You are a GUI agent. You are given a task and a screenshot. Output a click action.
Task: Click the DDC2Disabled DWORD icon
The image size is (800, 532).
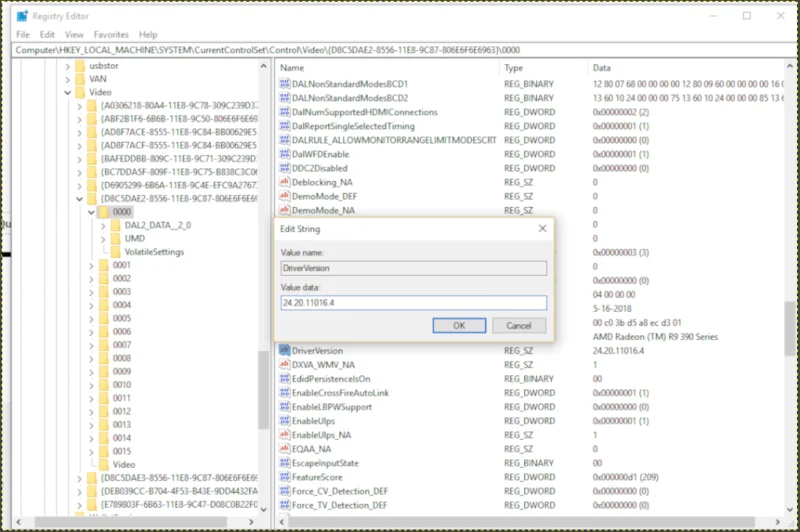(285, 168)
